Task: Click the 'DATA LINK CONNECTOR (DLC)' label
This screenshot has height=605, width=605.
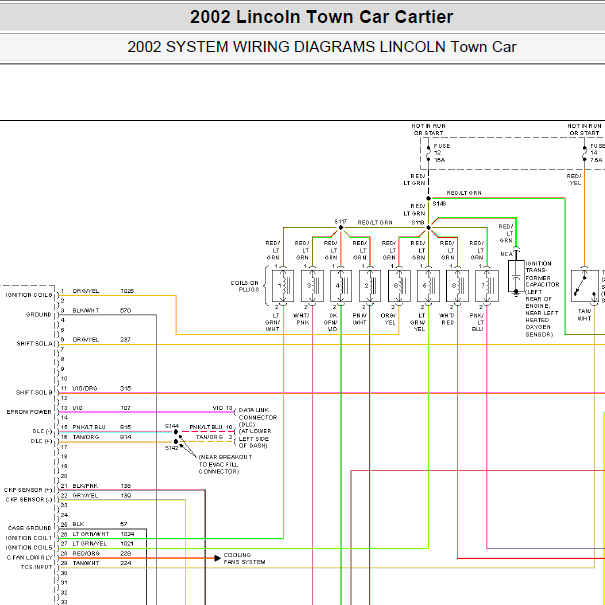Action: coord(257,417)
